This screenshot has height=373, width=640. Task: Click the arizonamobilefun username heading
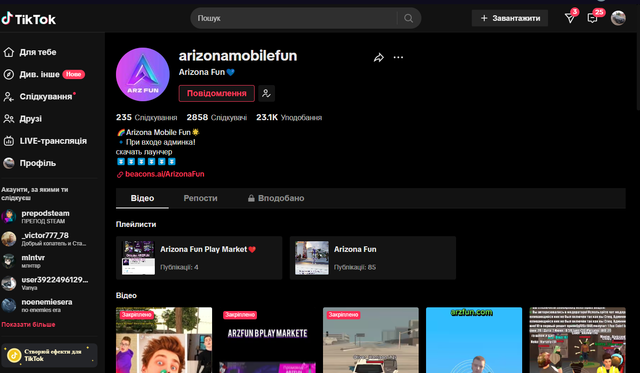(x=238, y=56)
